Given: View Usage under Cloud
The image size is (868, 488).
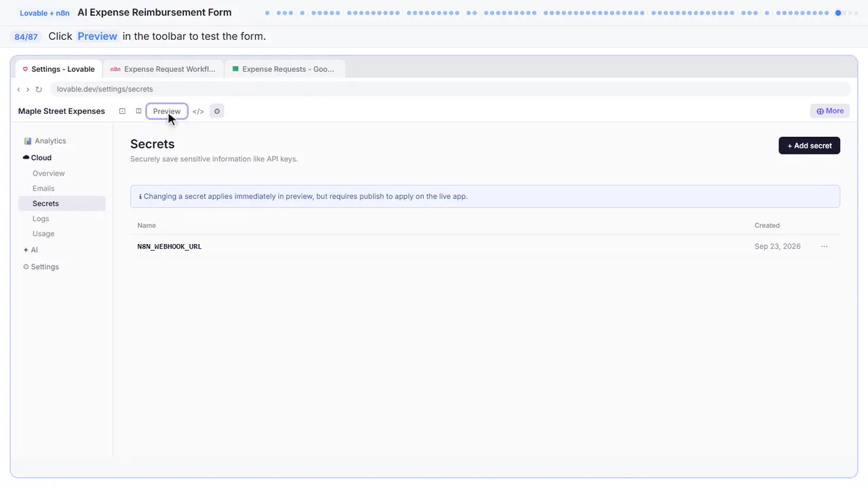Looking at the screenshot, I should [43, 234].
